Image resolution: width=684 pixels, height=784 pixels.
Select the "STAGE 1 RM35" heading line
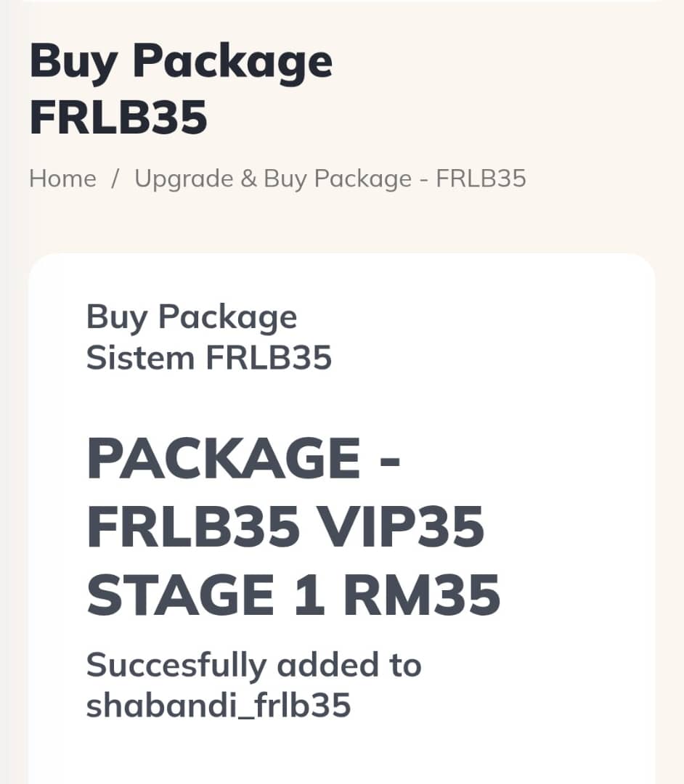click(293, 596)
